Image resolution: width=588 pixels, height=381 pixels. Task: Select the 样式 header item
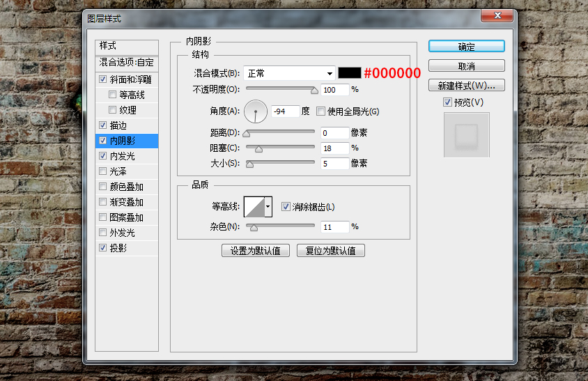pos(127,47)
